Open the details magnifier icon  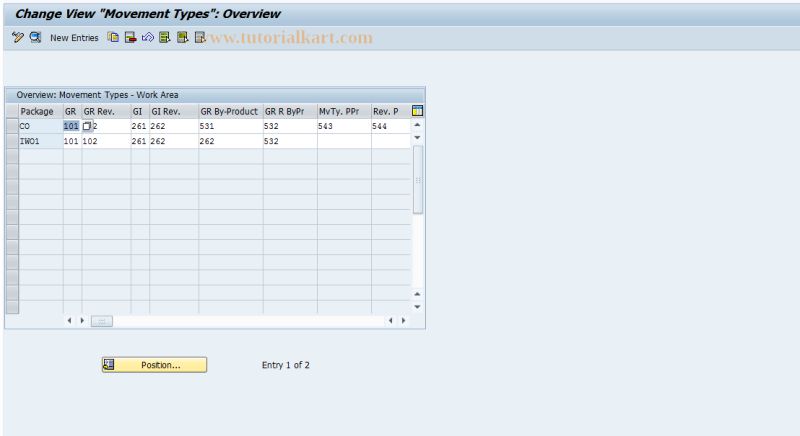coord(35,37)
